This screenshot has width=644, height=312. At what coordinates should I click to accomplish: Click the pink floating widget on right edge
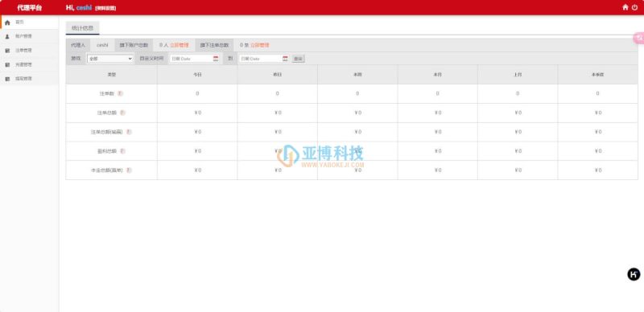[638, 38]
